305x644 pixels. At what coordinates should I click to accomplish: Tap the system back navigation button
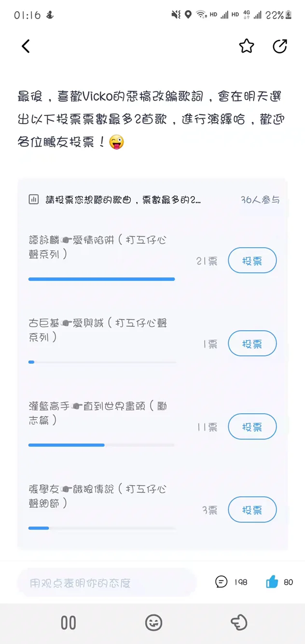point(239,623)
